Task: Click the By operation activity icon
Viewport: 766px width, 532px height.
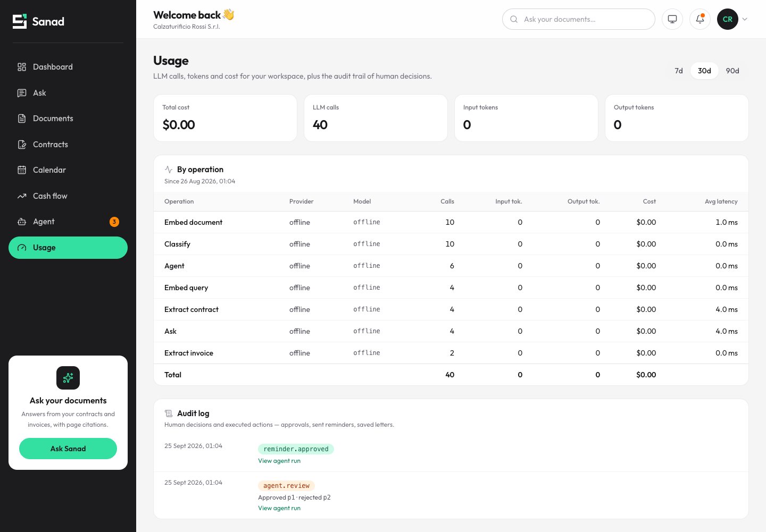Action: point(169,170)
